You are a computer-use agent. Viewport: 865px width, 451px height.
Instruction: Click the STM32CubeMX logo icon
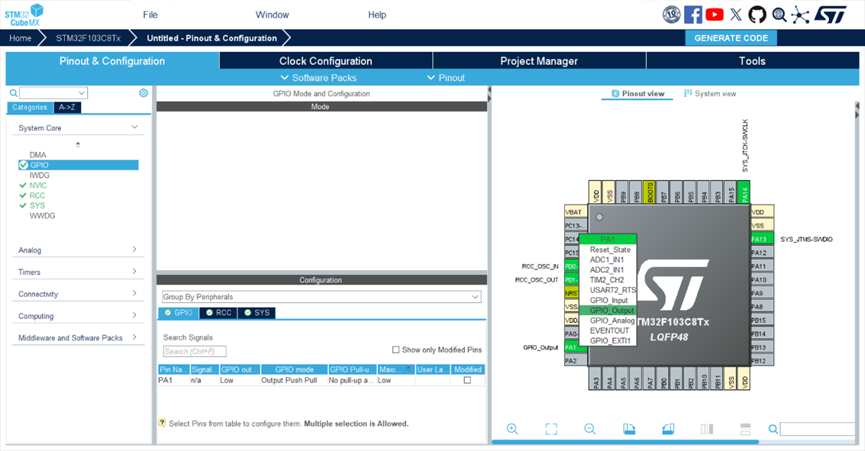click(24, 15)
